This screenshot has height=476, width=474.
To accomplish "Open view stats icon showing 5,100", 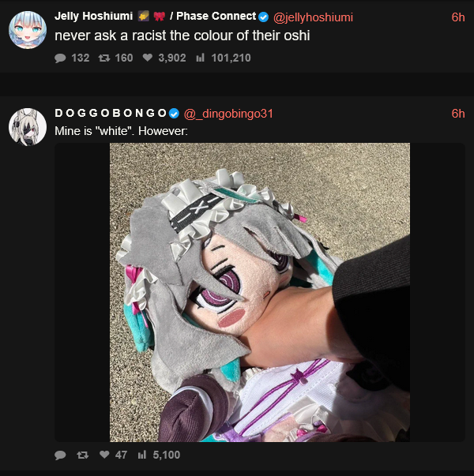I will click(x=142, y=455).
